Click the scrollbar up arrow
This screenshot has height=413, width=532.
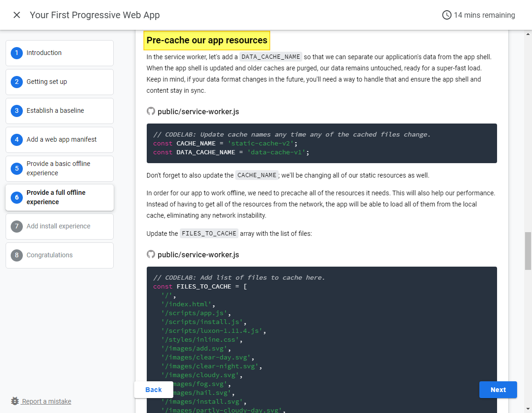click(x=528, y=34)
